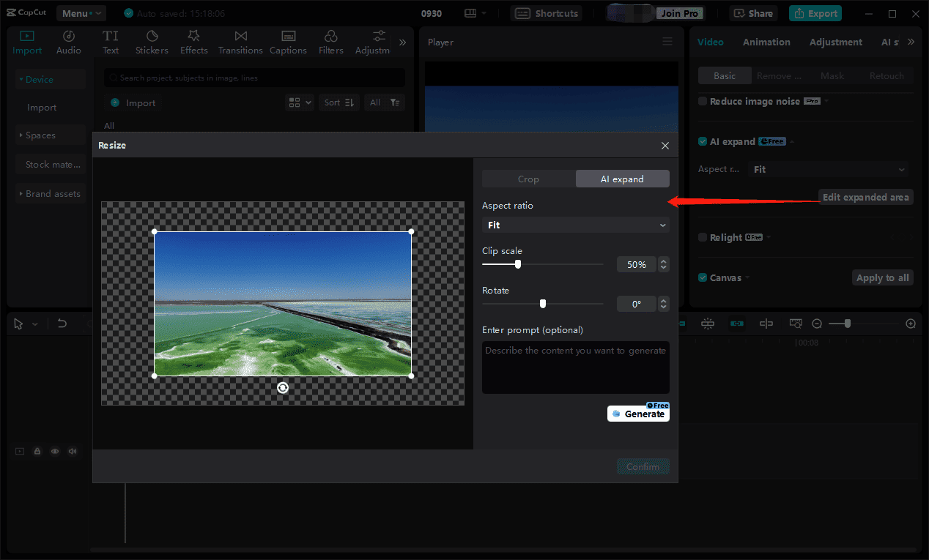Expand the Menu dropdown in title bar
The height and width of the screenshot is (560, 929).
pyautogui.click(x=81, y=13)
